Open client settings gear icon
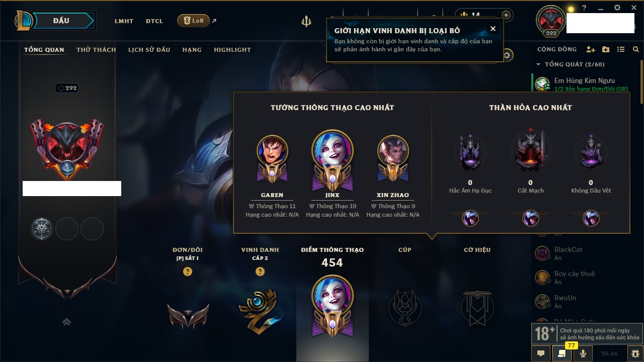Image resolution: width=644 pixels, height=362 pixels. [x=617, y=8]
